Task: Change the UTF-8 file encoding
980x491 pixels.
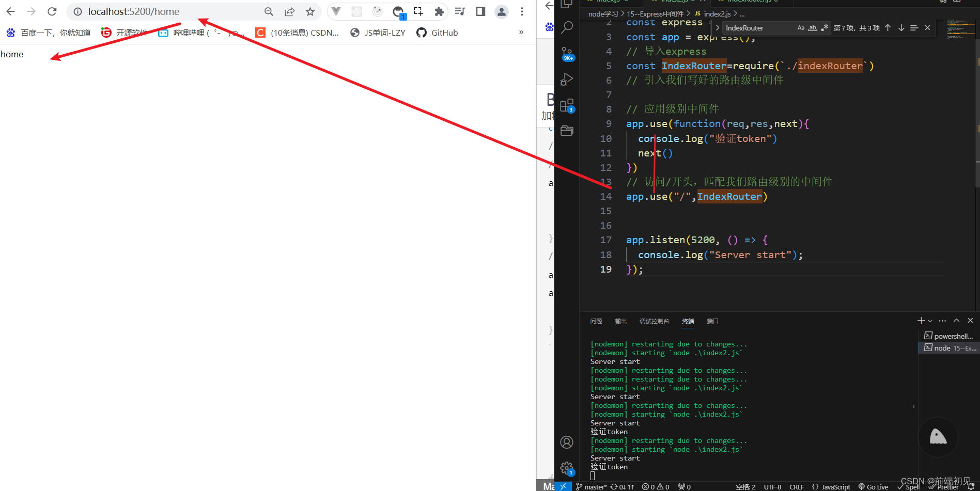Action: [772, 487]
